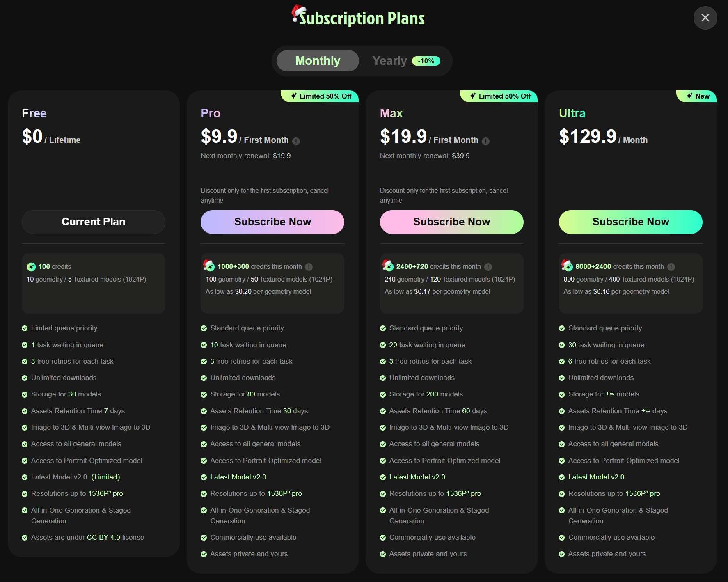Click info icon next to 2400+720 credits
This screenshot has height=582, width=728.
[x=488, y=267]
